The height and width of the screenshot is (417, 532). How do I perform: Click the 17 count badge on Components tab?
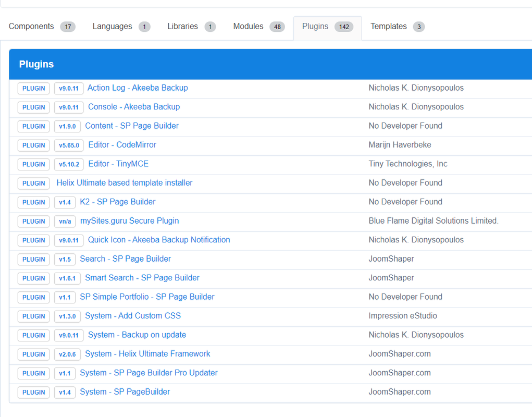tap(68, 27)
